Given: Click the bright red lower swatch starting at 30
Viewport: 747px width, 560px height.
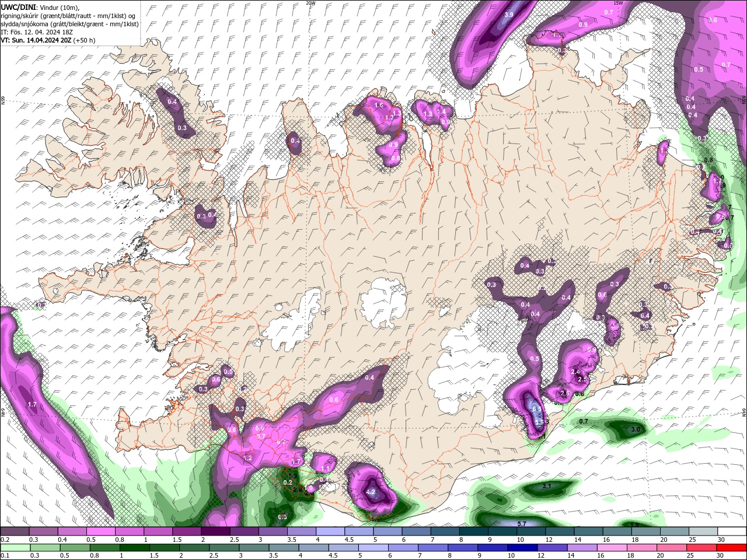Looking at the screenshot, I should point(731,548).
